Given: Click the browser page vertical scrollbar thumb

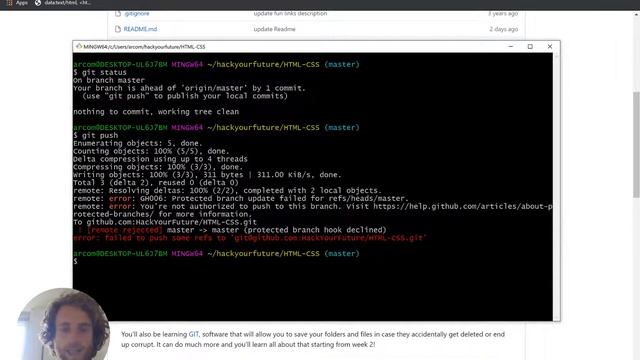Looking at the screenshot, I should pyautogui.click(x=636, y=145).
